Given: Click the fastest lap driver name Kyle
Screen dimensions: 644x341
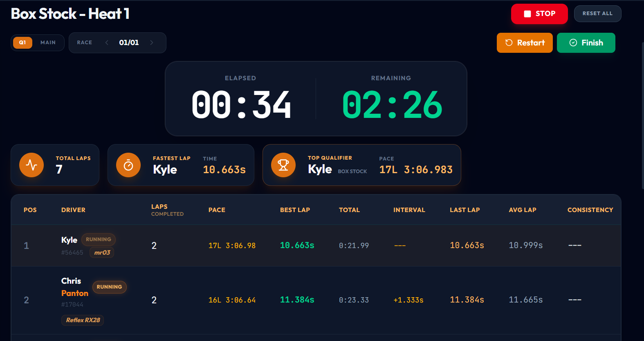Looking at the screenshot, I should 165,169.
